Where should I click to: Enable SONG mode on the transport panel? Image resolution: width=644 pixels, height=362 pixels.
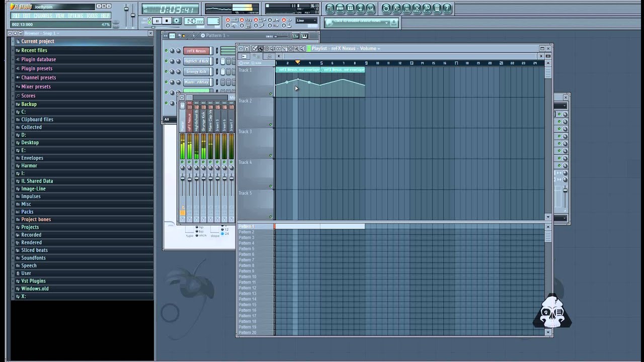pyautogui.click(x=149, y=23)
